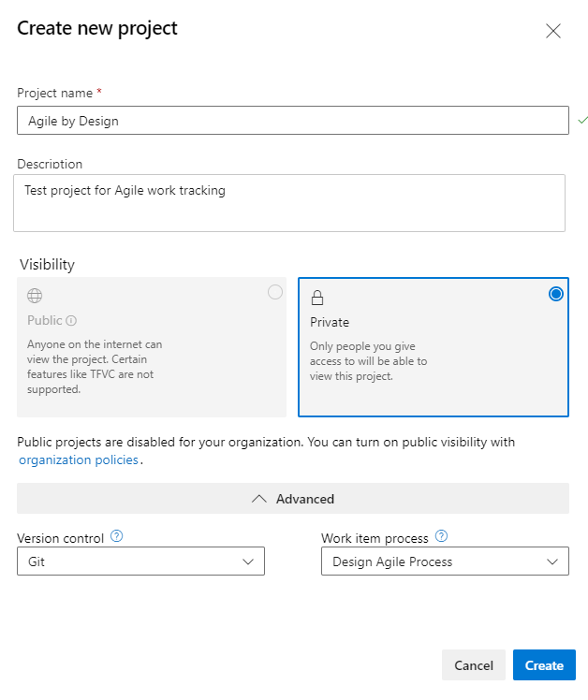Screen dimensions: 588x700
Task: Select the Public visibility radio button
Action: [x=274, y=292]
